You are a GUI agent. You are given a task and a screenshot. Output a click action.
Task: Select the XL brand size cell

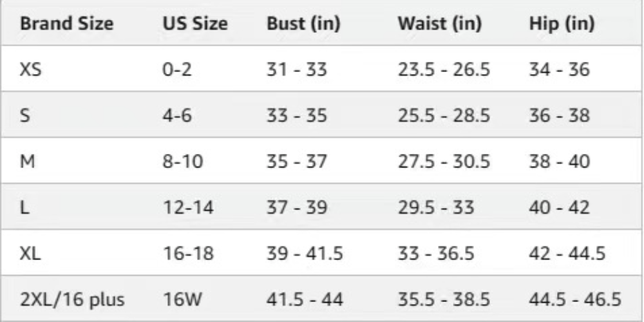pos(31,254)
